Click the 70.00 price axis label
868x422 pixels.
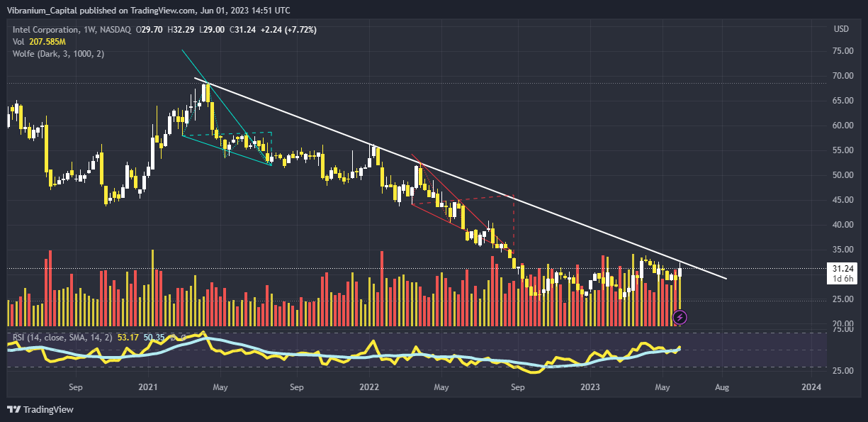843,76
